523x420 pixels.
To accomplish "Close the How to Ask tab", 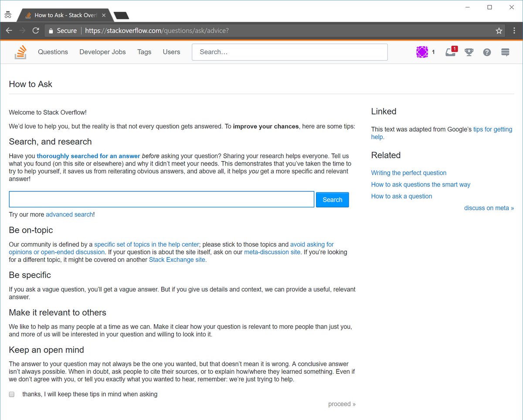I will click(103, 15).
